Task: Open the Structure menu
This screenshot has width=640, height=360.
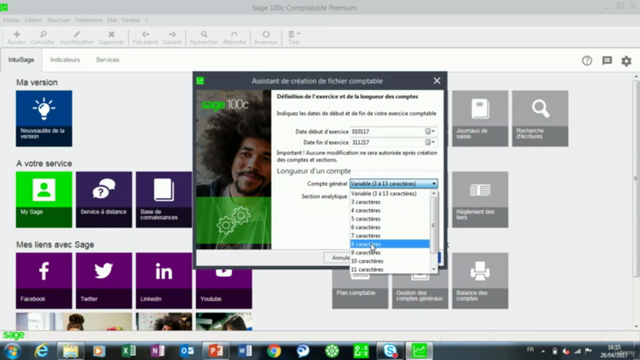Action: [58, 20]
